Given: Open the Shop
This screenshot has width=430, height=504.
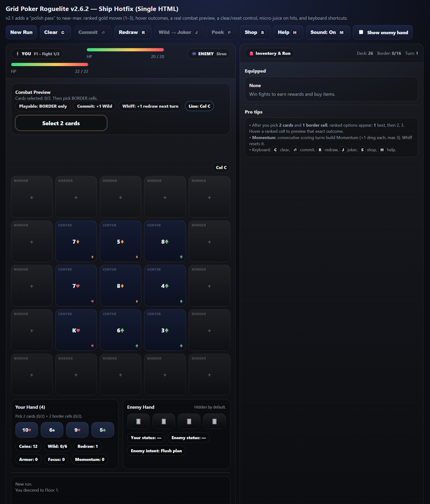Looking at the screenshot, I should click(x=255, y=32).
